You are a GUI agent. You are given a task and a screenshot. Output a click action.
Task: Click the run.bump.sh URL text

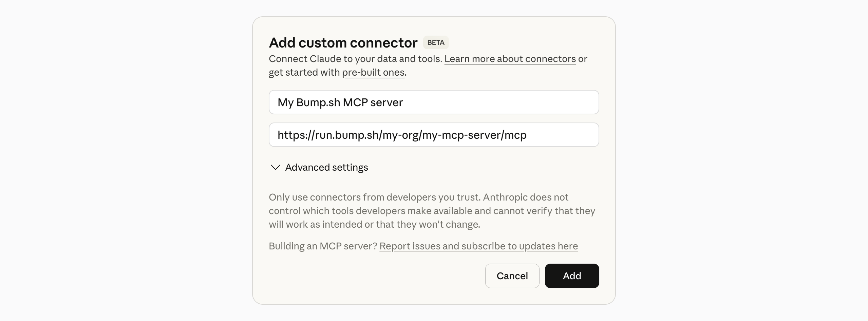click(402, 135)
